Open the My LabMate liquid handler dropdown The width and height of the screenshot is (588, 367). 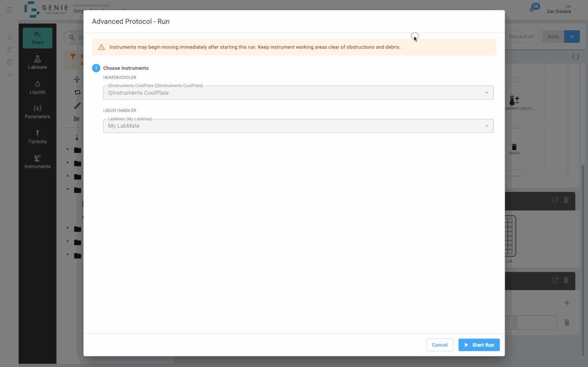tap(298, 126)
